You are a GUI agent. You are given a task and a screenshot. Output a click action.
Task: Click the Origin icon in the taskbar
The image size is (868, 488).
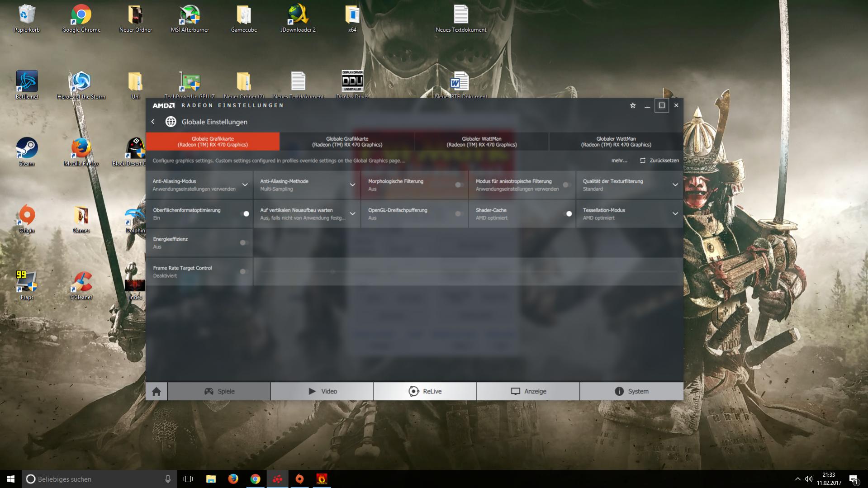click(x=299, y=479)
